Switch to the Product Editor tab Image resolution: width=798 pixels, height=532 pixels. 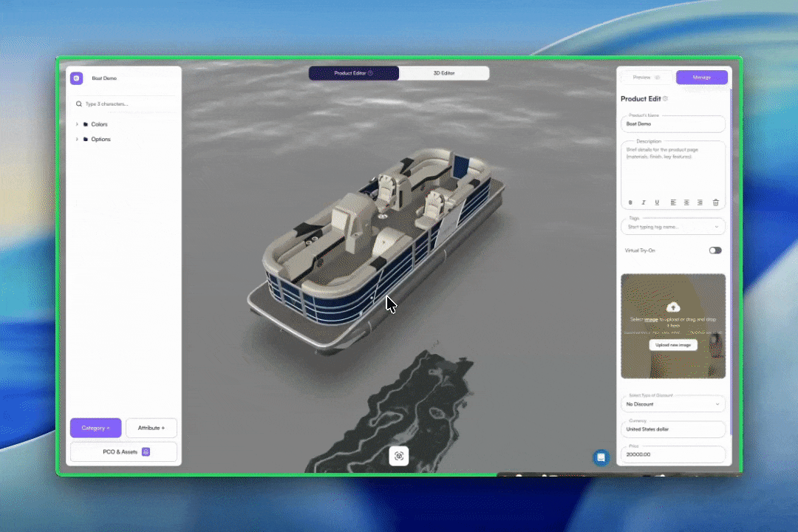(354, 73)
